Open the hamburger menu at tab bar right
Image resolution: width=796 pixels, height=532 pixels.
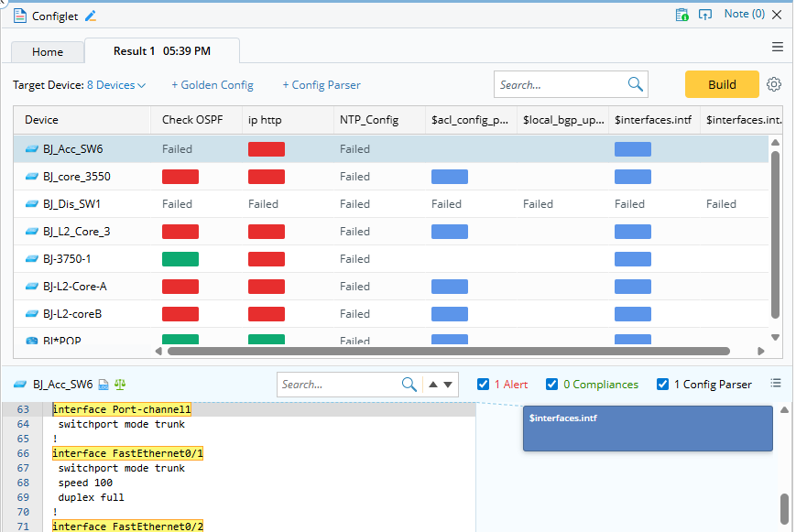coord(778,47)
